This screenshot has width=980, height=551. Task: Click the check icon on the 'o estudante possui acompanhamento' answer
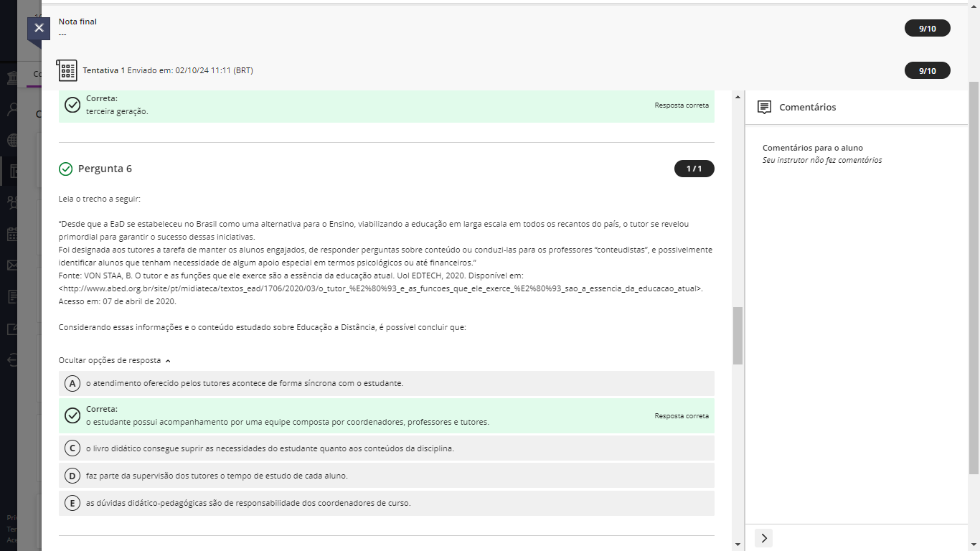[x=72, y=415]
